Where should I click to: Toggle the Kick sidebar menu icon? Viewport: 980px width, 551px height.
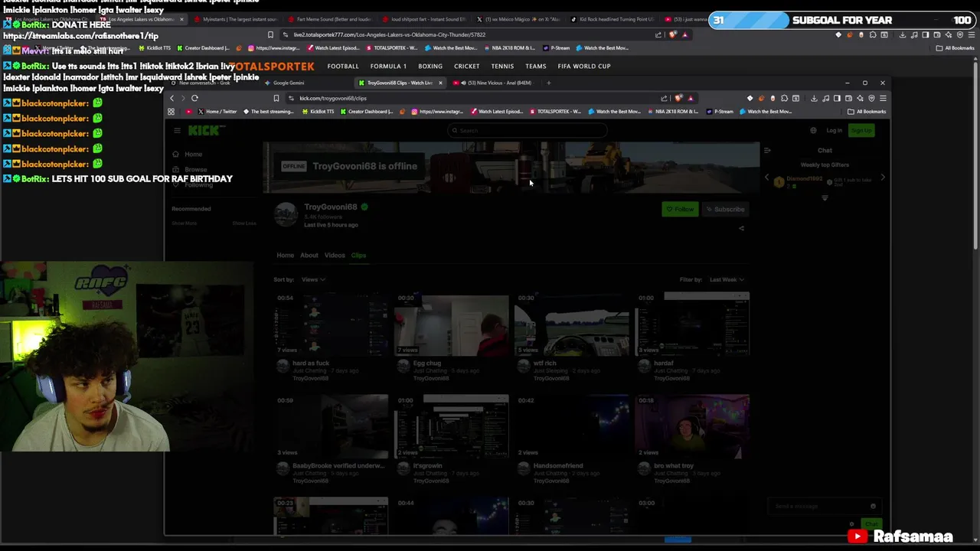177,131
